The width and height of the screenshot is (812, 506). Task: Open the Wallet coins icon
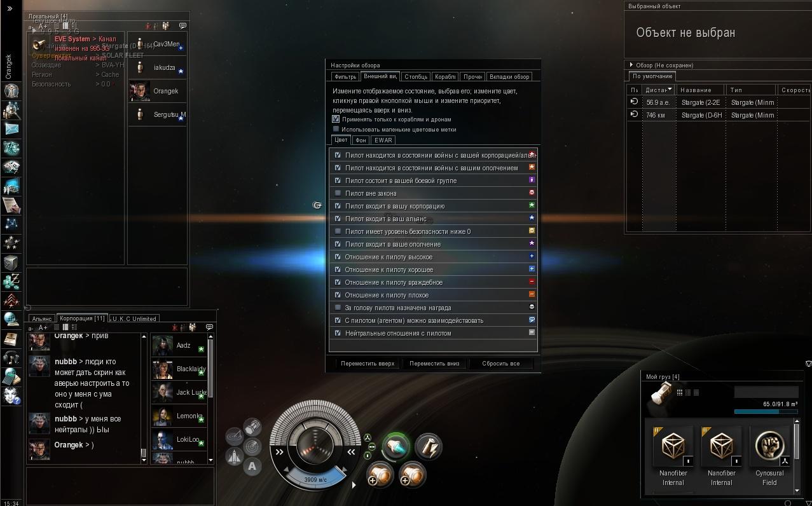pyautogui.click(x=11, y=281)
